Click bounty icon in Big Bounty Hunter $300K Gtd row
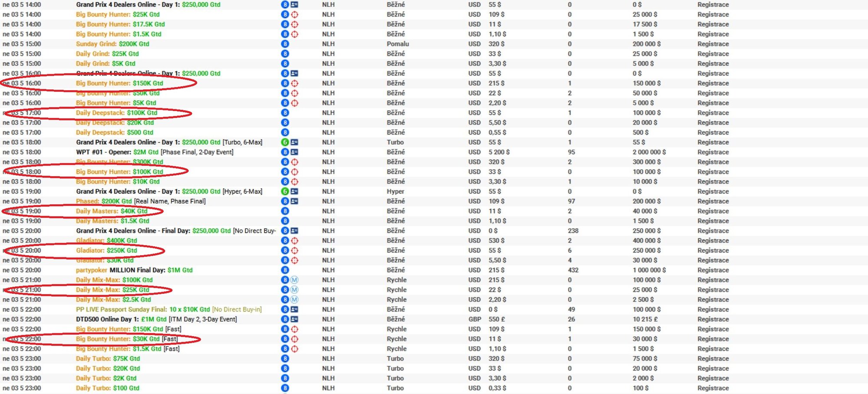 click(295, 162)
